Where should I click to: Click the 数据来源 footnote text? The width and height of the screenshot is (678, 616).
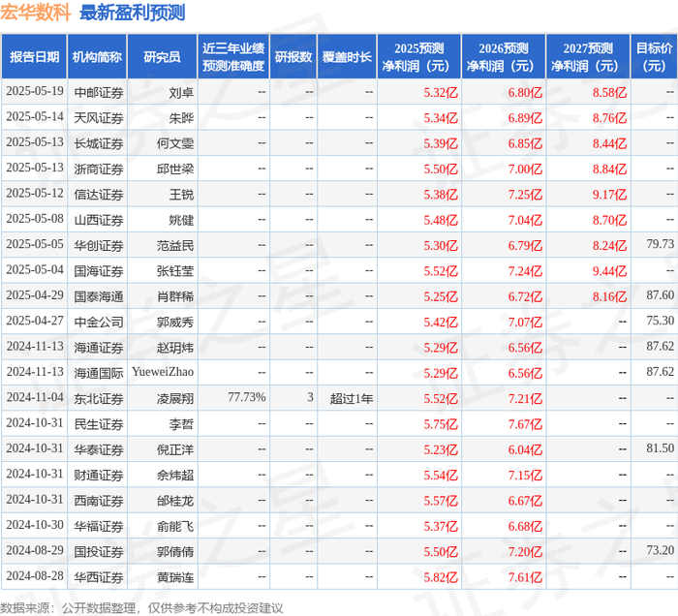point(141,608)
